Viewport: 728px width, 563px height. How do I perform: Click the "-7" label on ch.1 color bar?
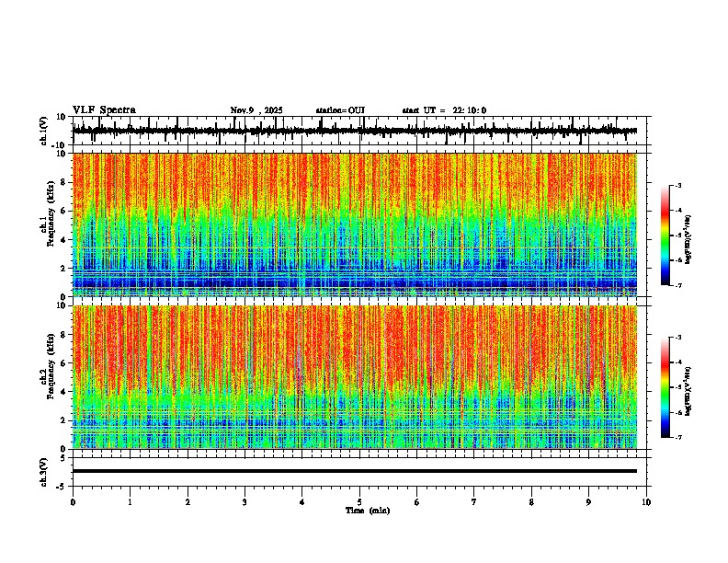pyautogui.click(x=678, y=285)
